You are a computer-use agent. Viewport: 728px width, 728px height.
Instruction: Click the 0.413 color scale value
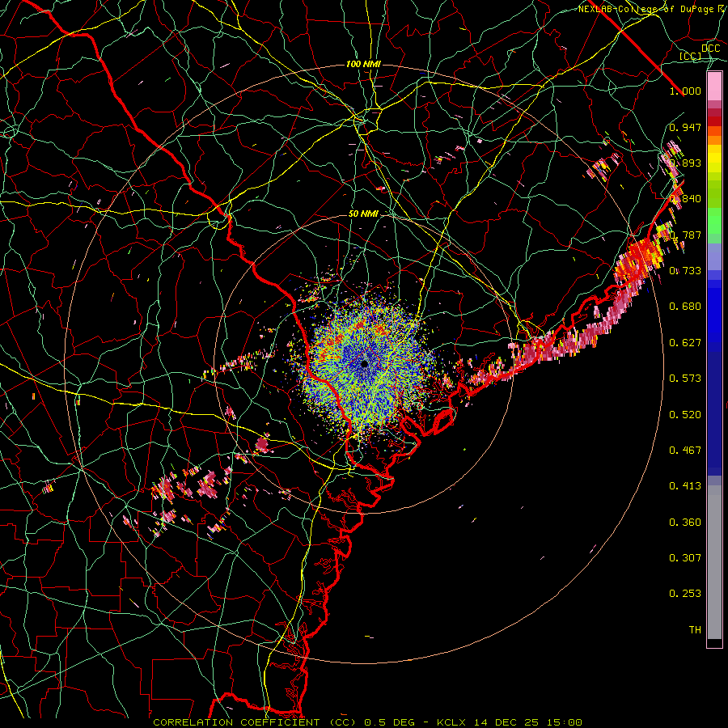click(685, 486)
